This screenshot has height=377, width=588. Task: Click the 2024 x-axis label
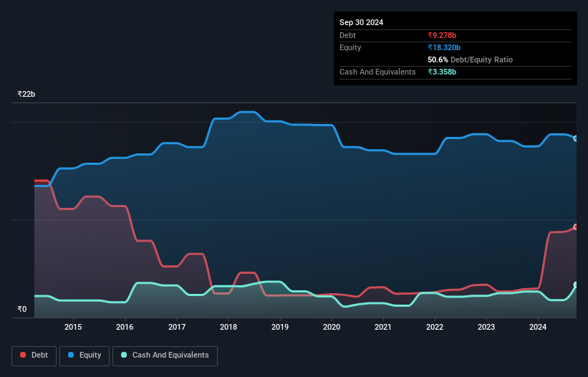click(538, 327)
